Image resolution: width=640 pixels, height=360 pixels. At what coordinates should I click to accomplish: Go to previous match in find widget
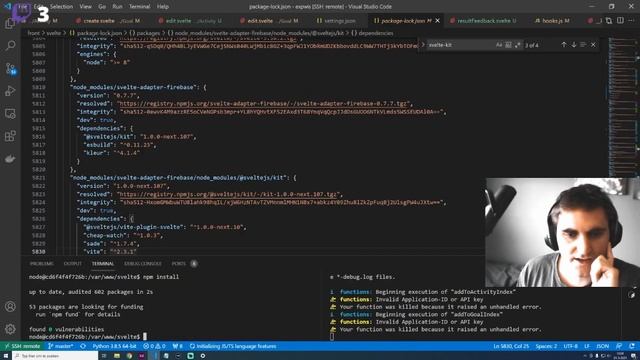coord(564,44)
